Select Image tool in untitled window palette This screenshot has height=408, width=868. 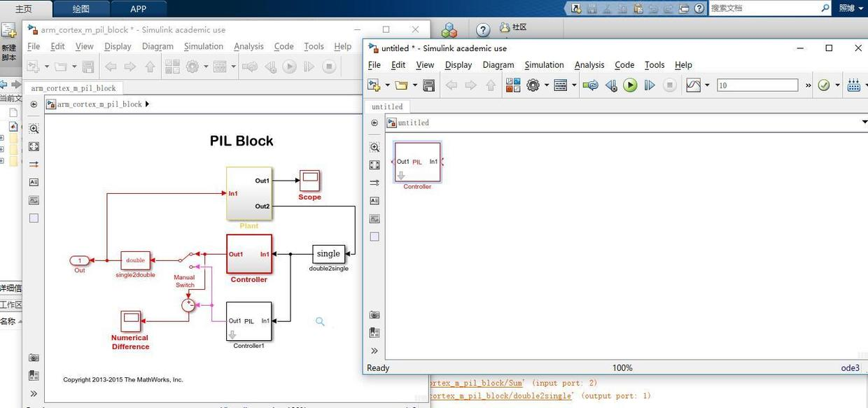point(374,219)
